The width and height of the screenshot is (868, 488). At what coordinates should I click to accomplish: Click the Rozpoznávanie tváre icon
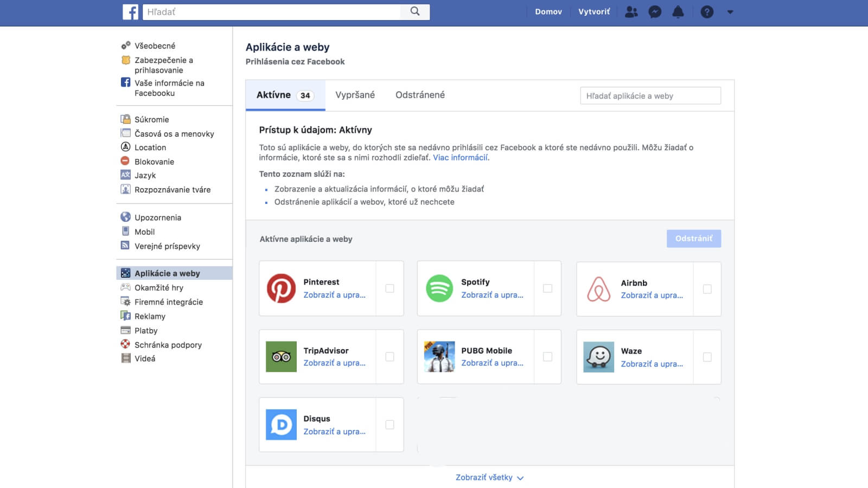126,189
